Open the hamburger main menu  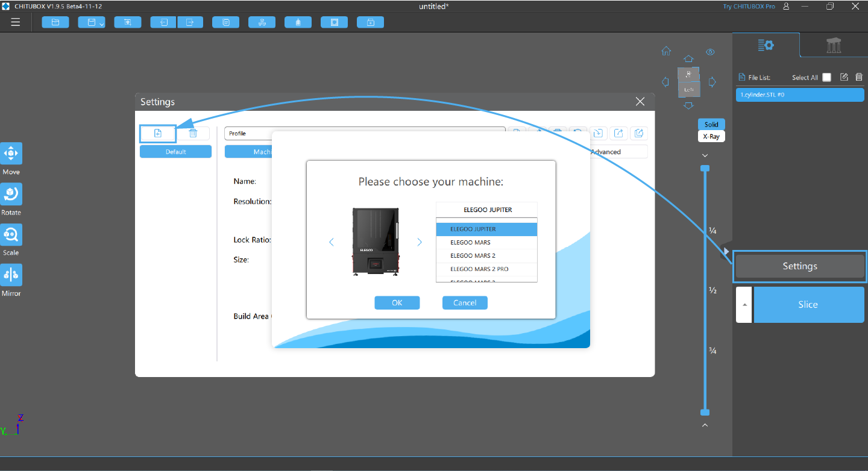[16, 22]
